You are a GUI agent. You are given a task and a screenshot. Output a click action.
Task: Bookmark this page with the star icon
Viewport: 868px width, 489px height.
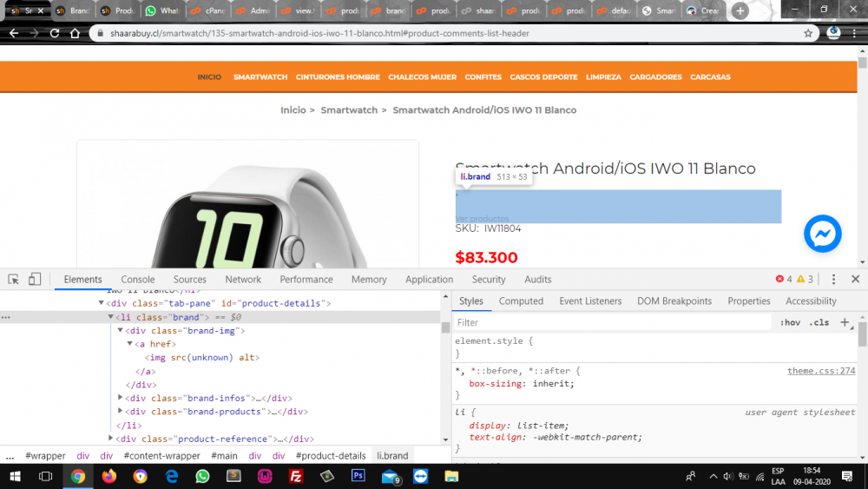pos(808,33)
